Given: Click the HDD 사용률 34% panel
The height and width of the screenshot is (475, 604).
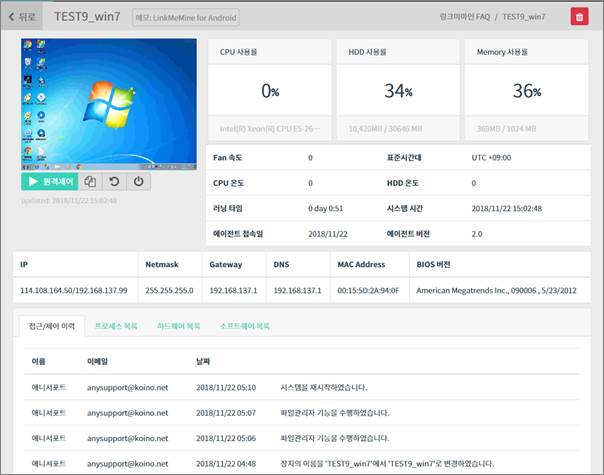Looking at the screenshot, I should pos(397,91).
